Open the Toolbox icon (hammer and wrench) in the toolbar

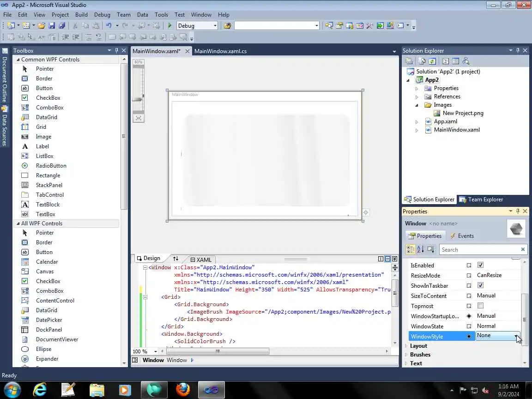pos(369,25)
